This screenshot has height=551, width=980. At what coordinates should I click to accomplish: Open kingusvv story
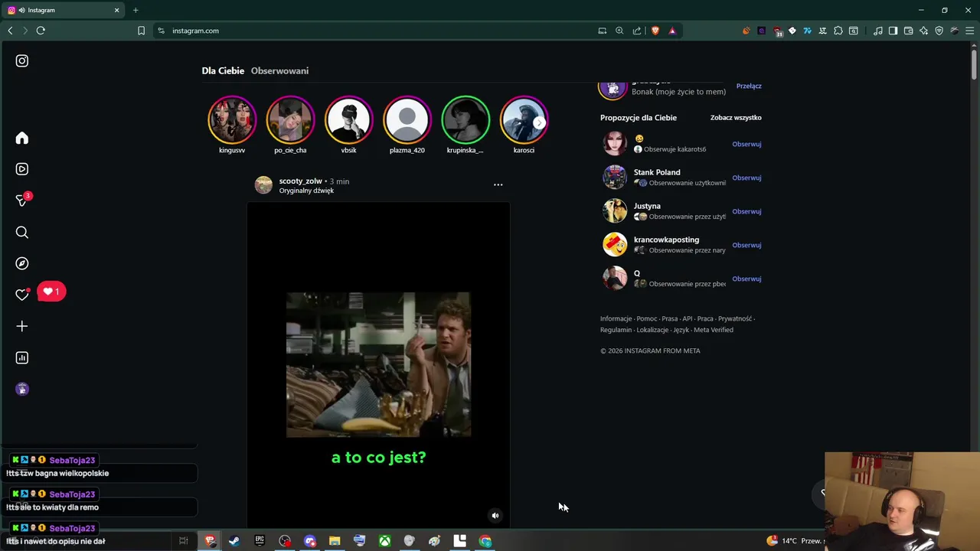tap(232, 120)
